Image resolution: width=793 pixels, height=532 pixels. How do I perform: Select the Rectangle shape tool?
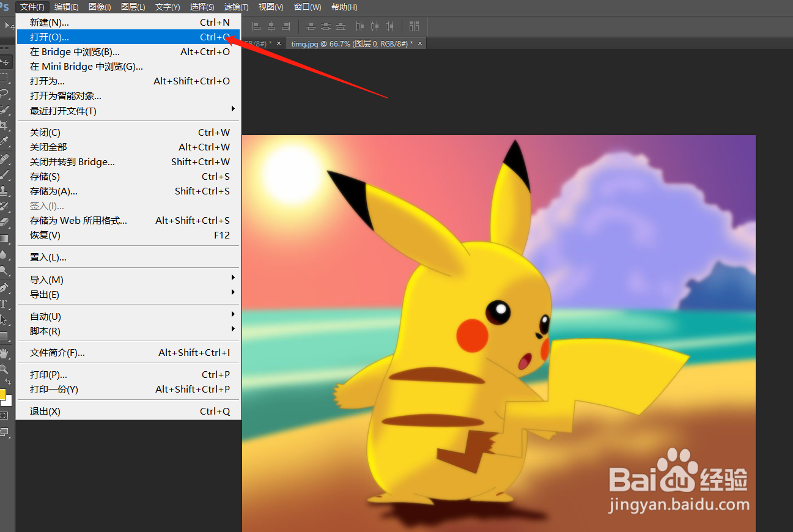(x=6, y=336)
